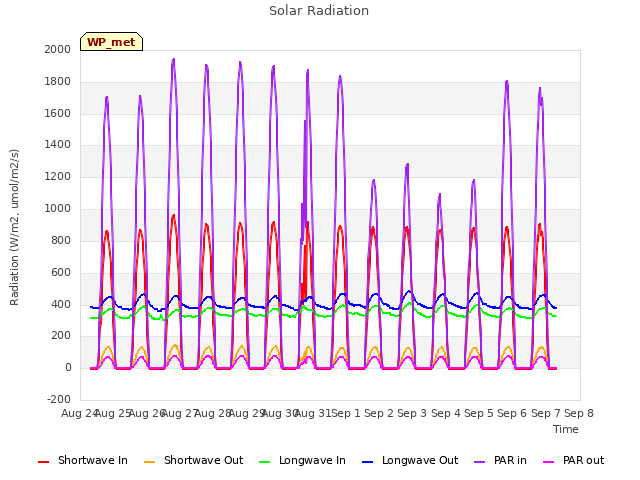Viewport: 640px width, 480px height.
Task: Click the 2000 y-axis tick label
Action: pos(58,49)
